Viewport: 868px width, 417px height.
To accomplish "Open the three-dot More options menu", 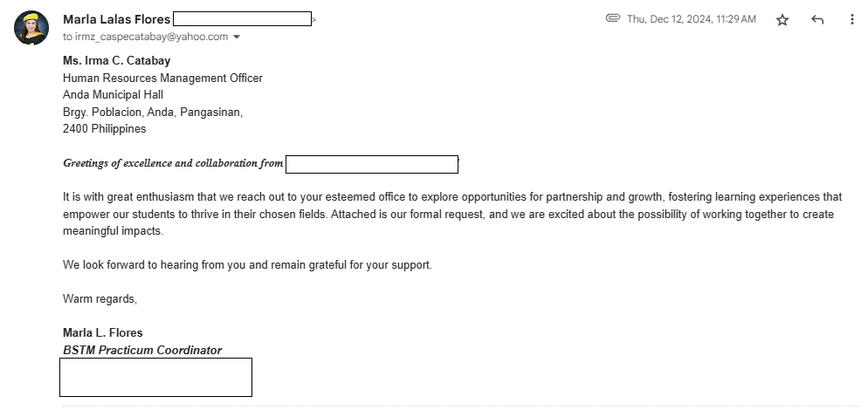I will pyautogui.click(x=851, y=19).
